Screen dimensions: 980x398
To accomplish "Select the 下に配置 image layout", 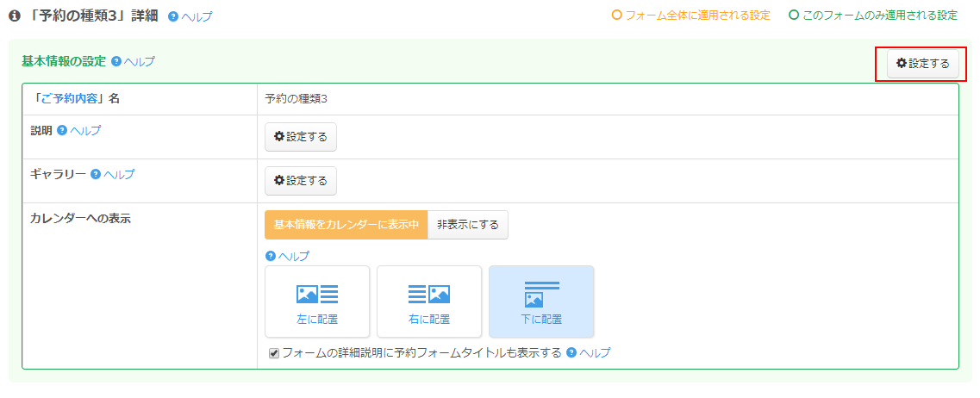I will point(541,301).
